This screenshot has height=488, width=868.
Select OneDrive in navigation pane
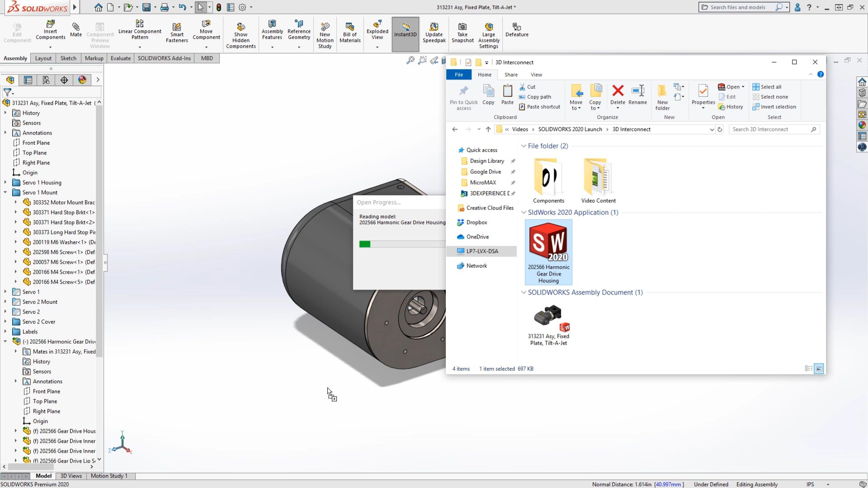[x=477, y=237]
